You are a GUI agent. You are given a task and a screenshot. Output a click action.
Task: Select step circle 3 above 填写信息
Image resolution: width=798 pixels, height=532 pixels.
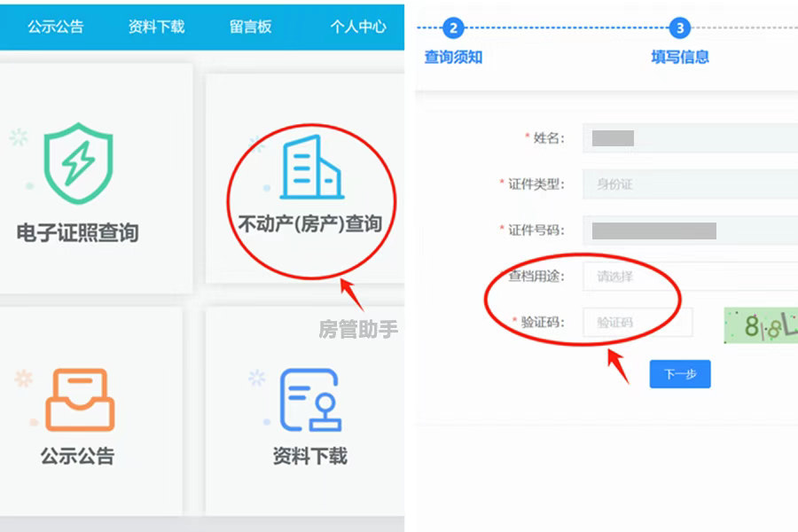click(679, 27)
